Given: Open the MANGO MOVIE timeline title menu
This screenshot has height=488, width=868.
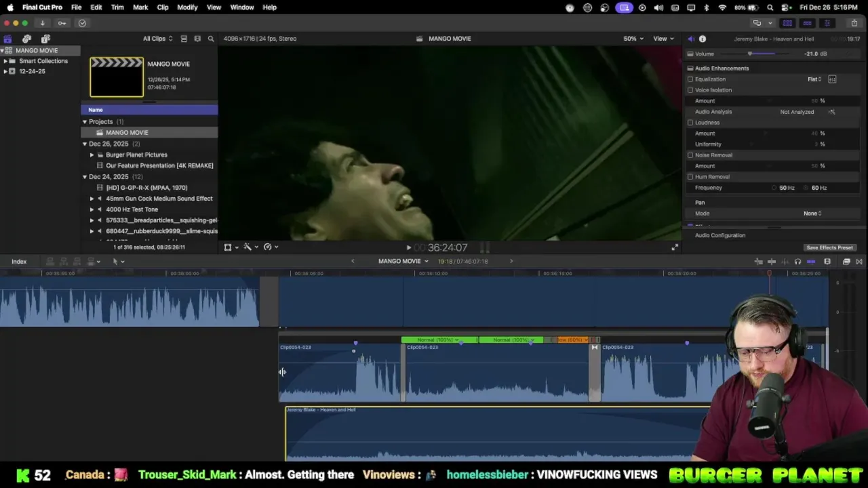Looking at the screenshot, I should pos(403,262).
